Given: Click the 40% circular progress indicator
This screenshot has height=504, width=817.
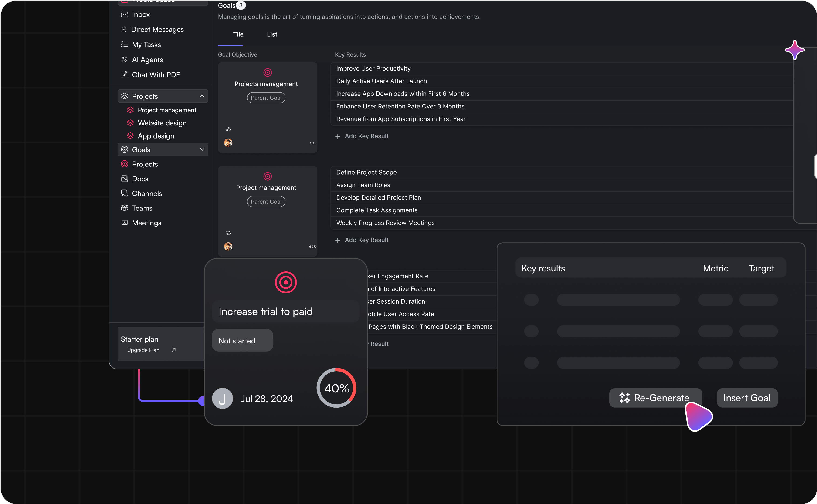Looking at the screenshot, I should [336, 388].
